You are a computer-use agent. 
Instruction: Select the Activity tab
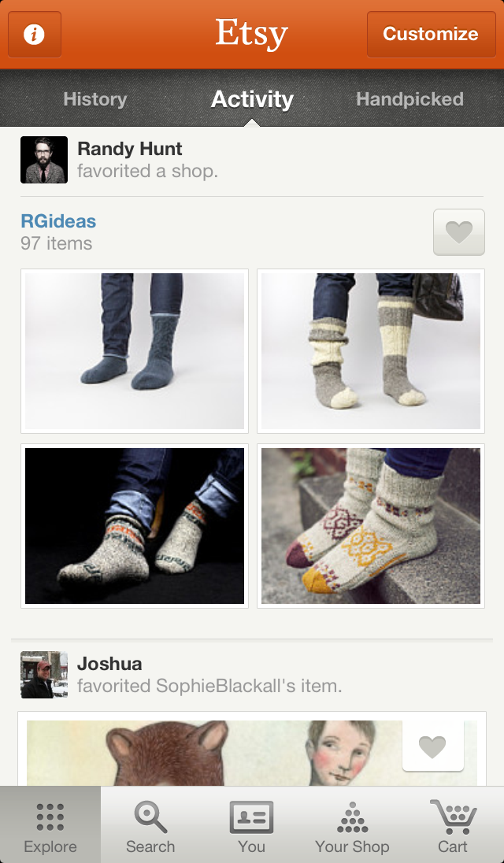[252, 99]
